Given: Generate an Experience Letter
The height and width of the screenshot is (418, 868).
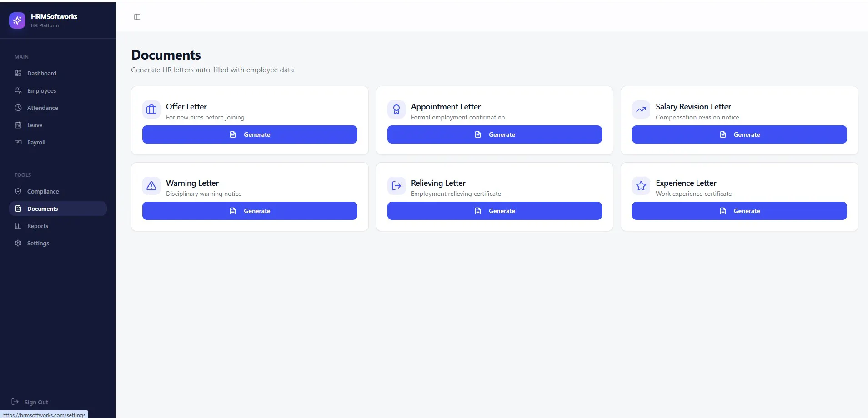Looking at the screenshot, I should click(x=739, y=211).
